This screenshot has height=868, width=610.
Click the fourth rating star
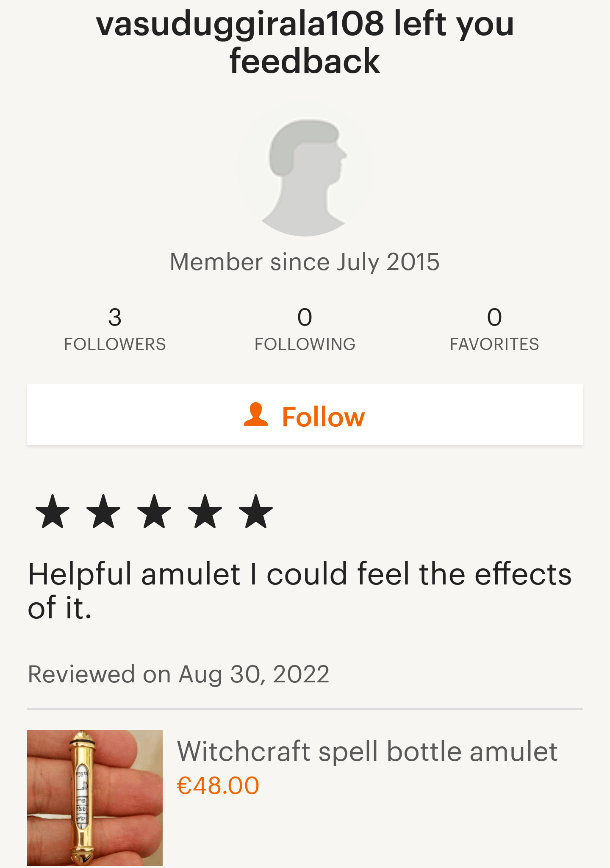(205, 512)
